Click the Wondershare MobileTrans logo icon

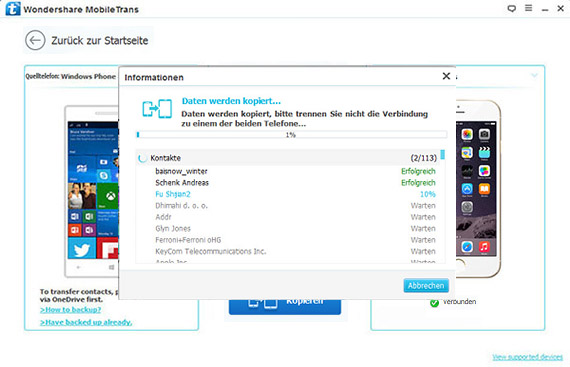point(13,9)
